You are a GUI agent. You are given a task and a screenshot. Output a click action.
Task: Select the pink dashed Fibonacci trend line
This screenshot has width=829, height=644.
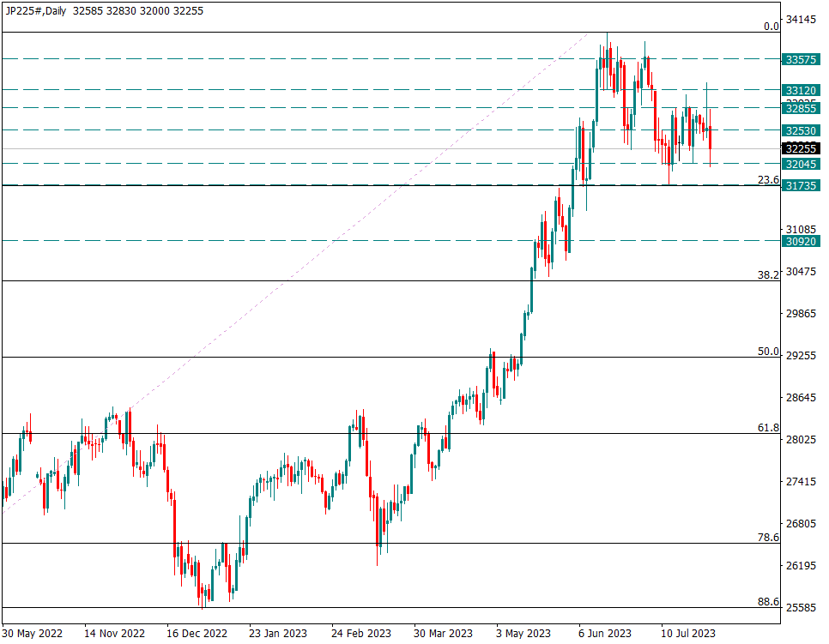pos(296,272)
